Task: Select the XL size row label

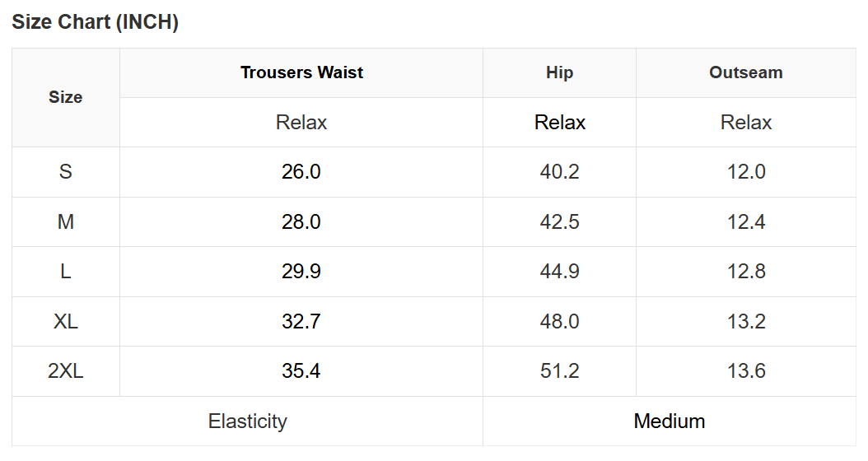Action: pos(65,321)
